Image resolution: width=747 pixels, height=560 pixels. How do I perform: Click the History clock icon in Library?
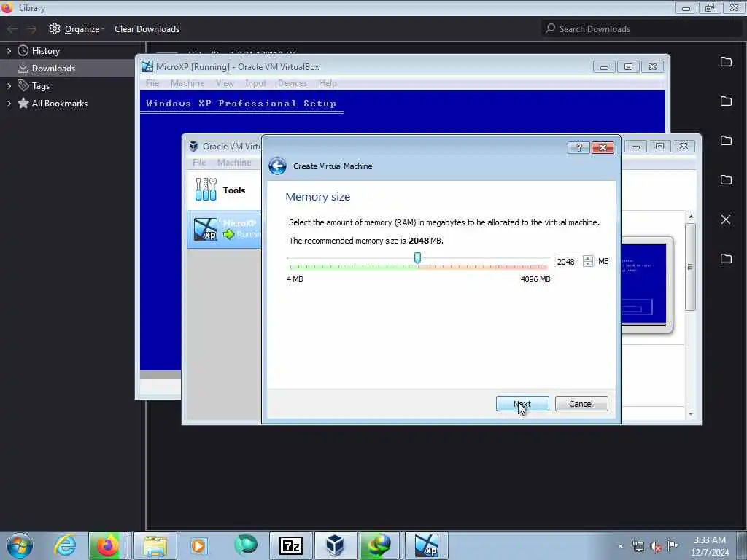[x=23, y=50]
